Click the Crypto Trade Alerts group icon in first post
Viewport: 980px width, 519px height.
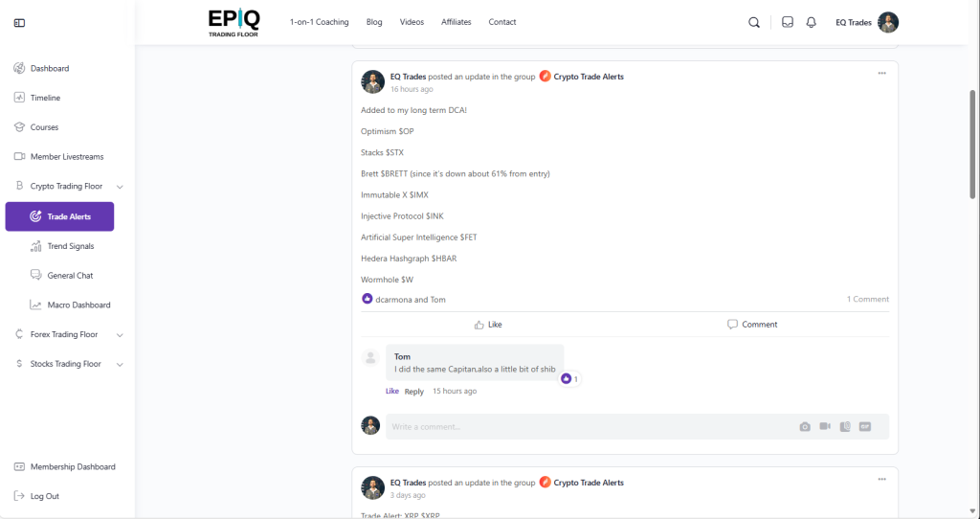(x=545, y=77)
